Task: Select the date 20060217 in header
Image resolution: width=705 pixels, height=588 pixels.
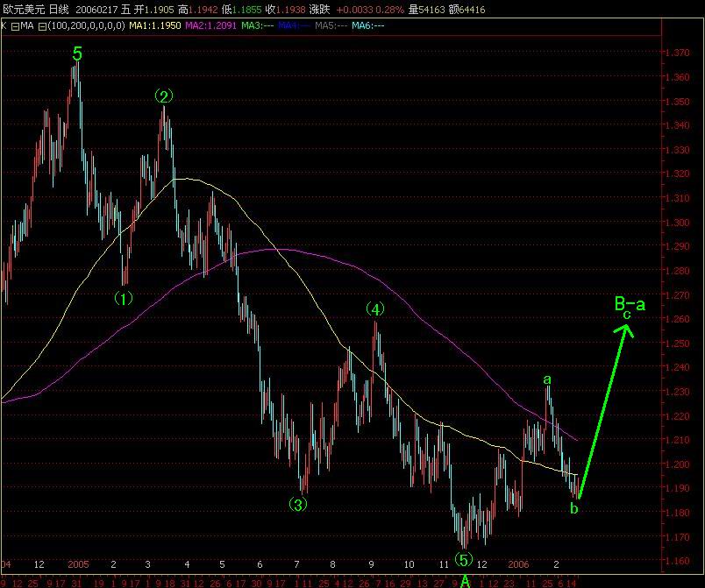Action: point(96,10)
